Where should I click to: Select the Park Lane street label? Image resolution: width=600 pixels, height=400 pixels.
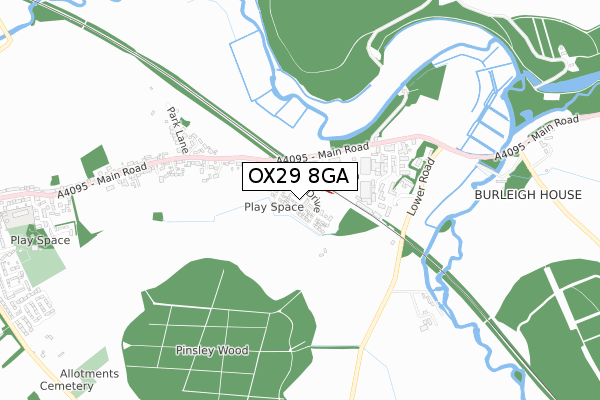click(178, 130)
